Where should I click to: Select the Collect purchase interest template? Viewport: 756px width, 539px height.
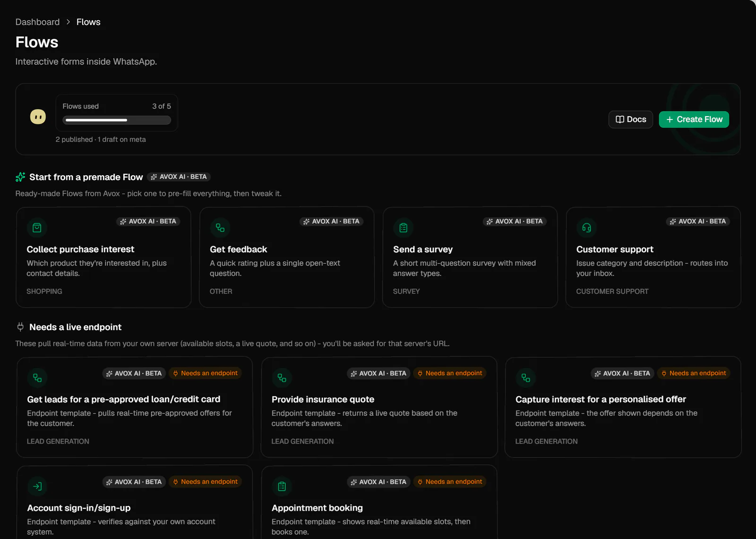[x=80, y=249]
